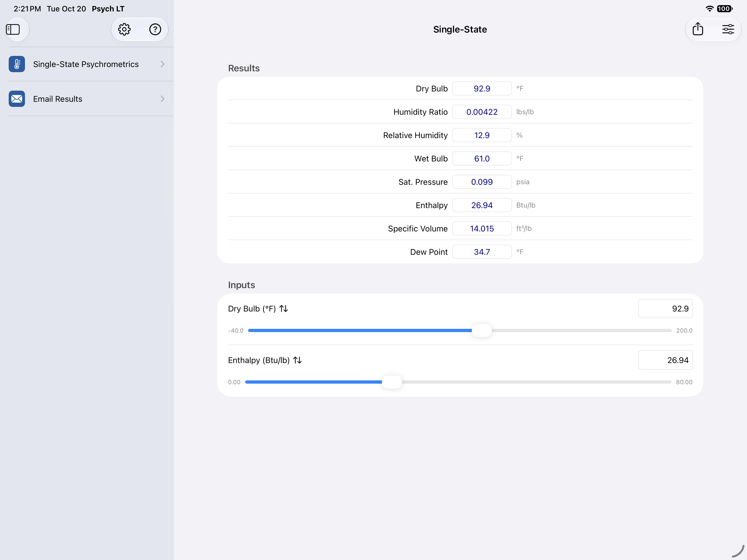Viewport: 747px width, 560px height.
Task: Toggle the sidebar panel icon
Action: (x=13, y=29)
